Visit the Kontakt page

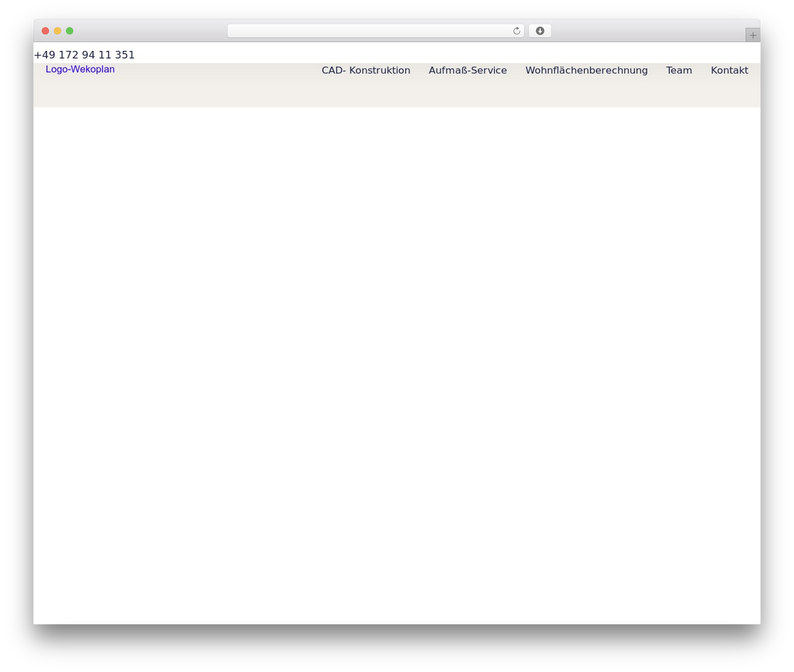coord(729,71)
